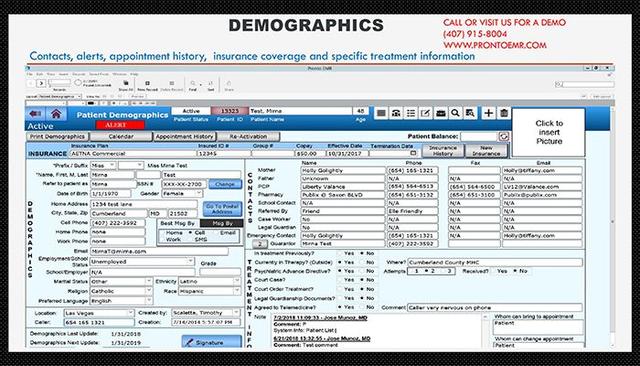Click the Re-Activation button
This screenshot has height=366, width=640.
pos(248,137)
